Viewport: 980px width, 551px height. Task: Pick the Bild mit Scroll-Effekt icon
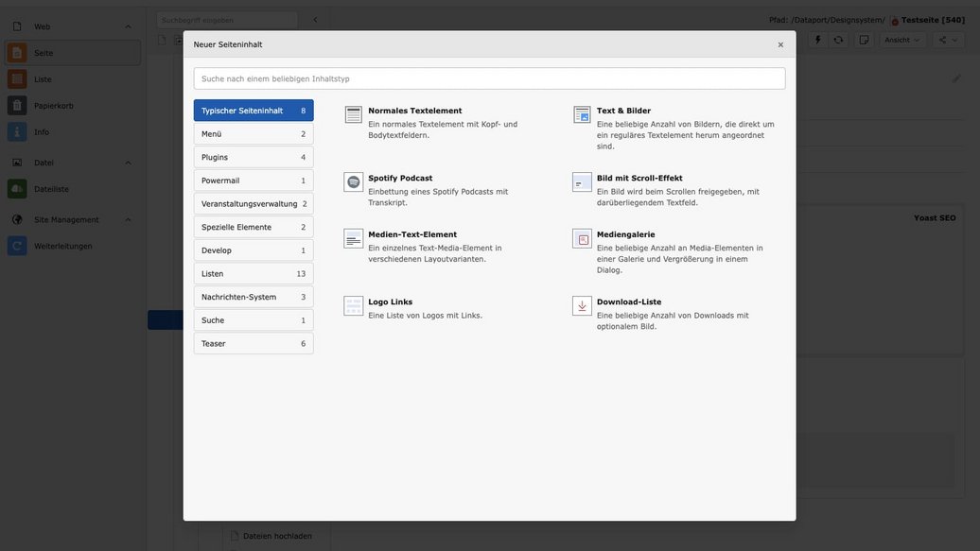pyautogui.click(x=582, y=181)
